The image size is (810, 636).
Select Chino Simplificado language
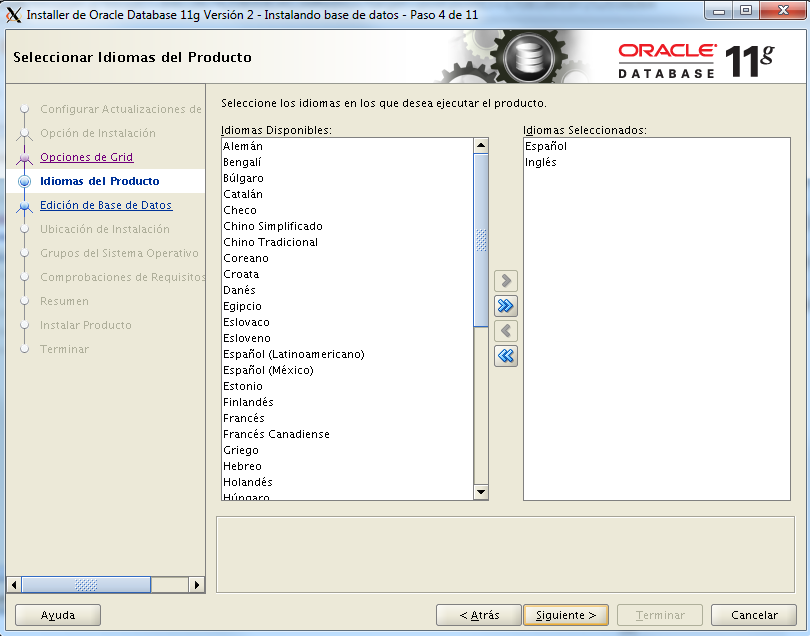coord(347,226)
